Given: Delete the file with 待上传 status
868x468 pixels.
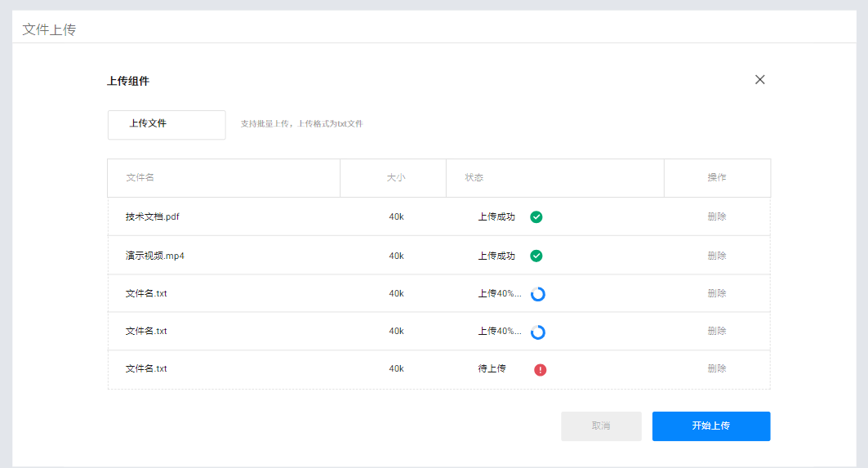Looking at the screenshot, I should [x=716, y=368].
